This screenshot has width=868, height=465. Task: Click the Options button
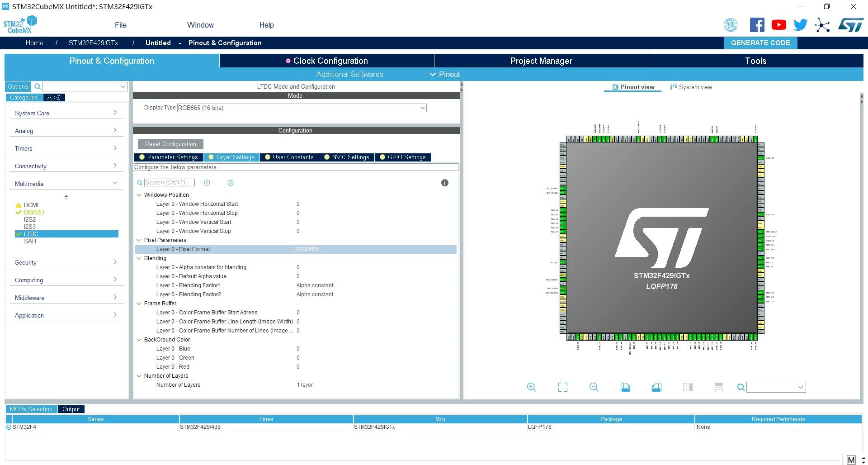[18, 86]
